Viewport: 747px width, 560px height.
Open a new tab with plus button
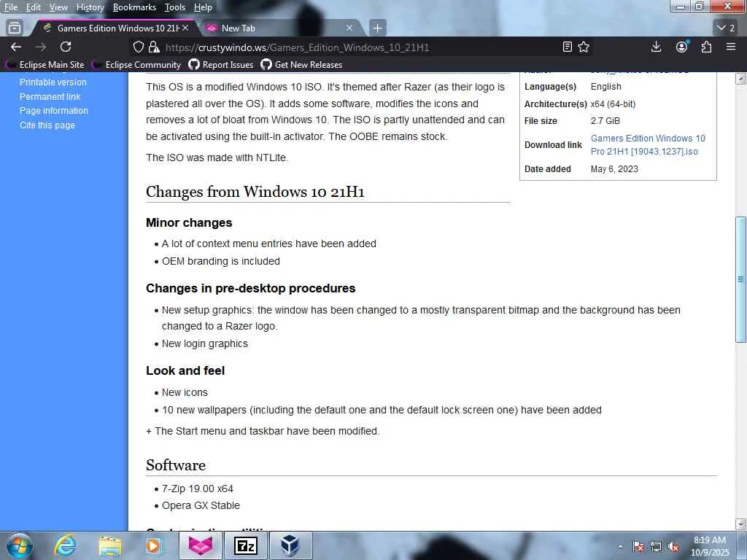pos(378,28)
